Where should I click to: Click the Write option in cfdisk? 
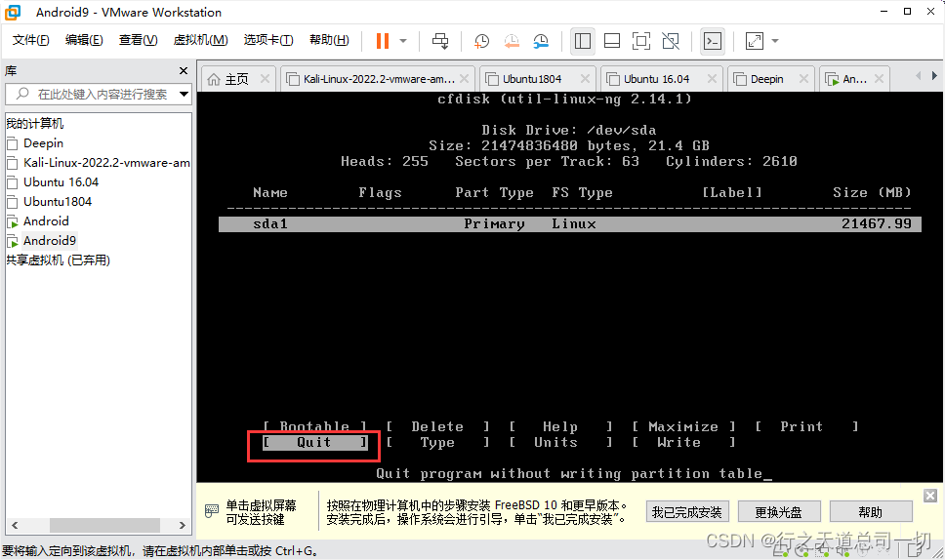[x=683, y=443]
